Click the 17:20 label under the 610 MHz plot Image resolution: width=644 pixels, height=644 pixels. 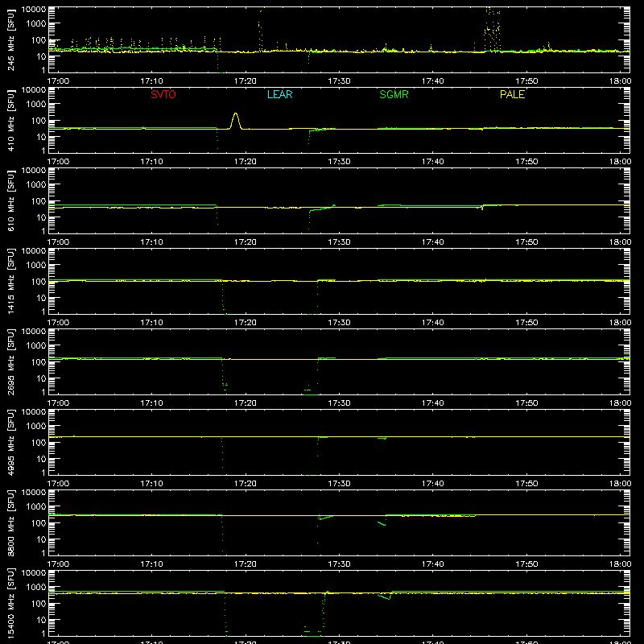[246, 242]
